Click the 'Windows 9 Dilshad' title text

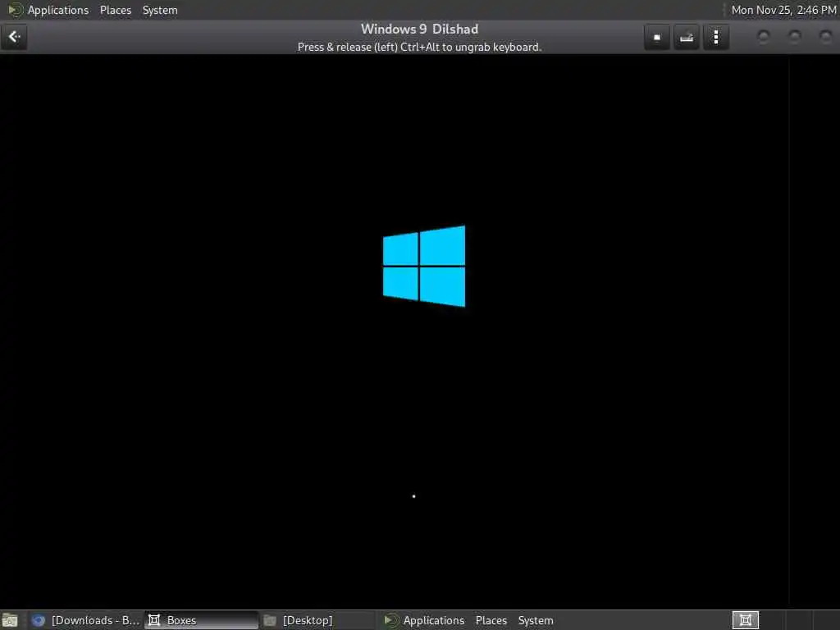(419, 29)
